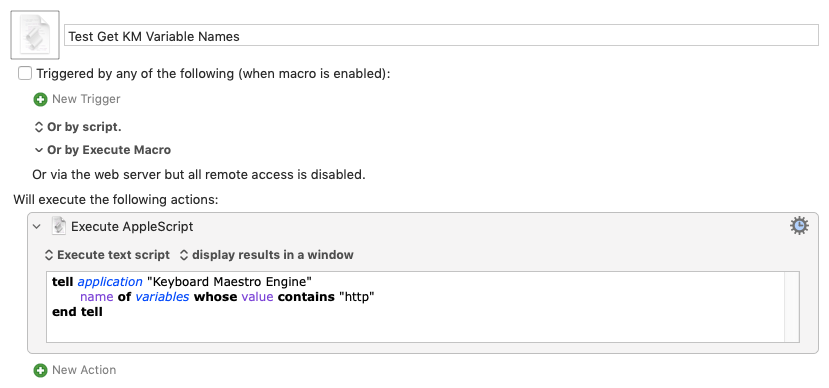Click the 'New Action' label
829x388 pixels.
click(84, 370)
